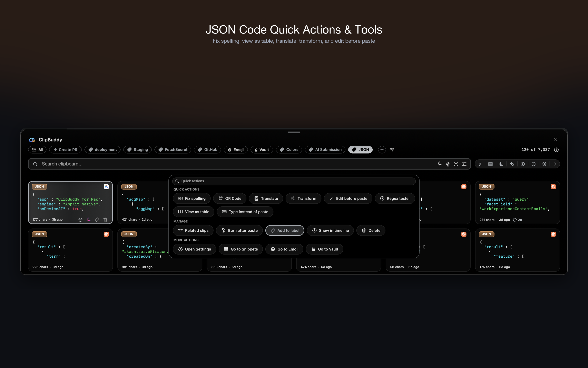
Task: Click the lightning bolt toolbar icon
Action: tap(480, 164)
